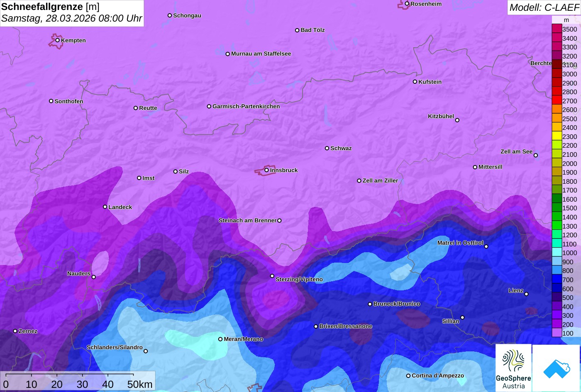Select the 700 m blue legend swatch

coord(557,280)
